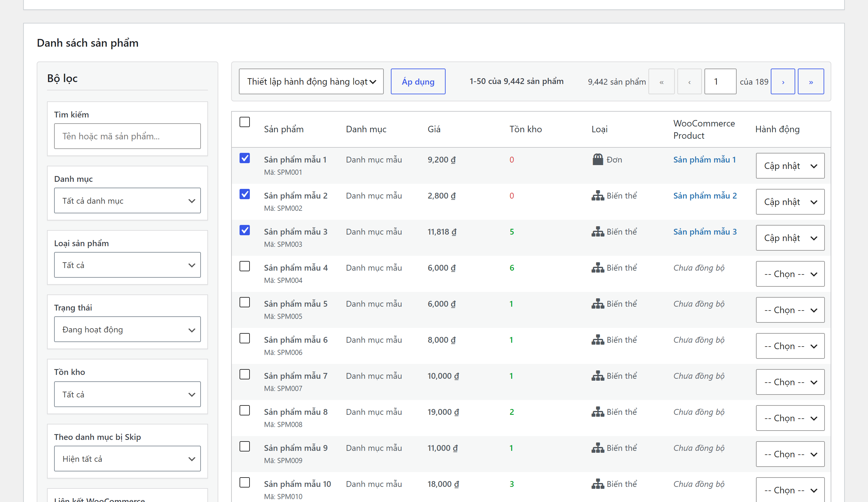Expand the Loại sản phẩm filter dropdown
Screen dimensions: 868x502
pyautogui.click(x=127, y=265)
